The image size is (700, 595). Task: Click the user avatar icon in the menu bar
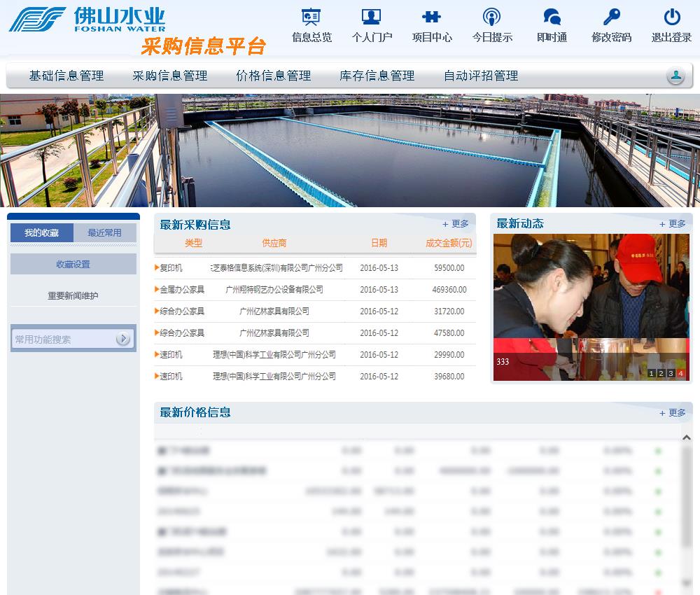[x=675, y=76]
